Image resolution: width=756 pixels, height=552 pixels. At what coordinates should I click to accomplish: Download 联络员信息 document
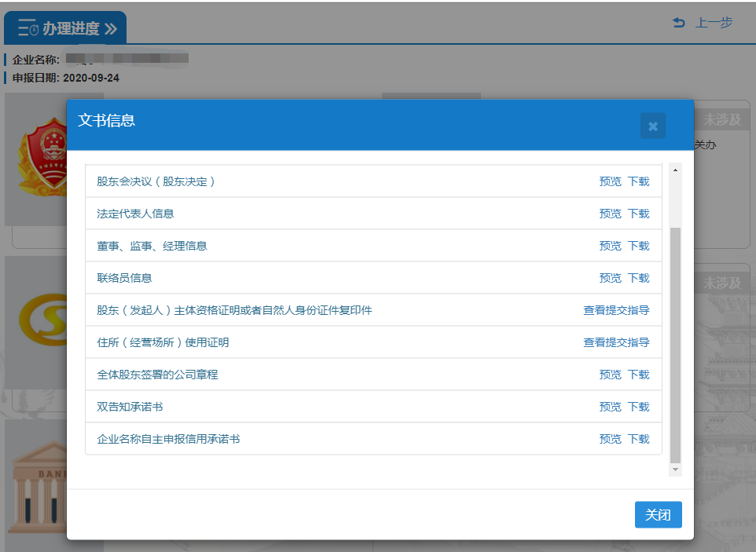(638, 278)
